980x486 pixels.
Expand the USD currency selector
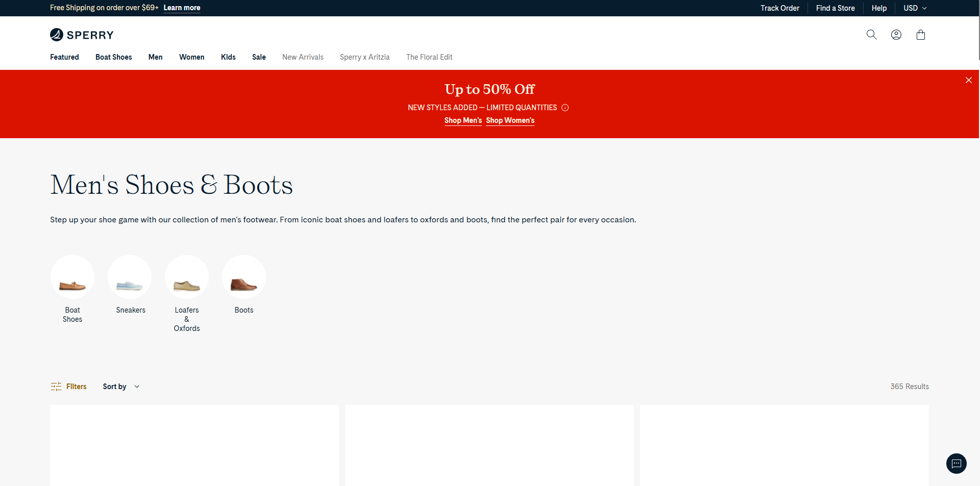915,8
